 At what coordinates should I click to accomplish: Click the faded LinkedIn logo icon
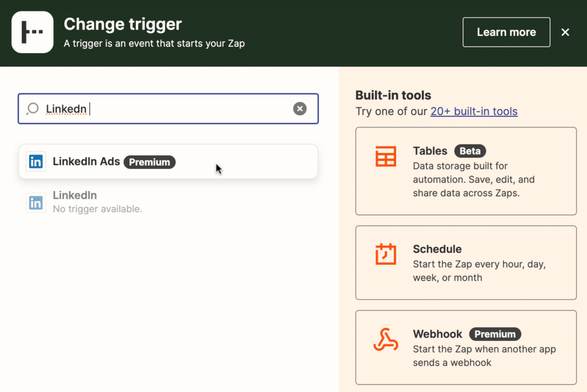coord(36,202)
